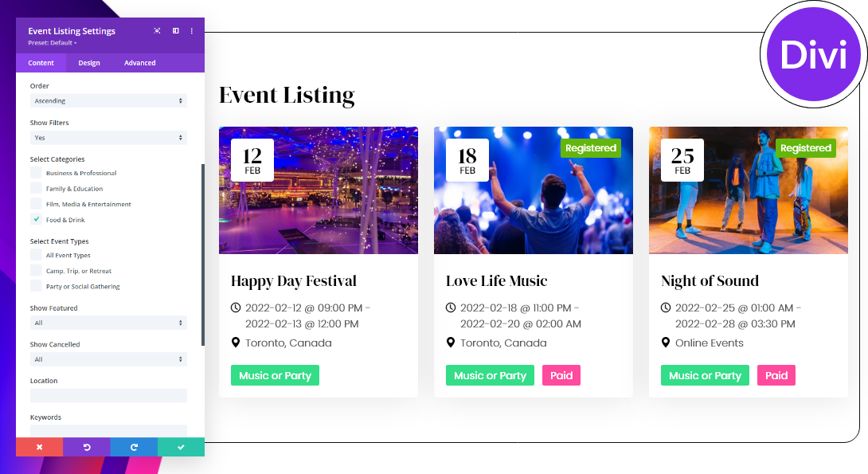Screen dimensions: 868x474
Task: Click the purple undo arrow
Action: coord(87,448)
